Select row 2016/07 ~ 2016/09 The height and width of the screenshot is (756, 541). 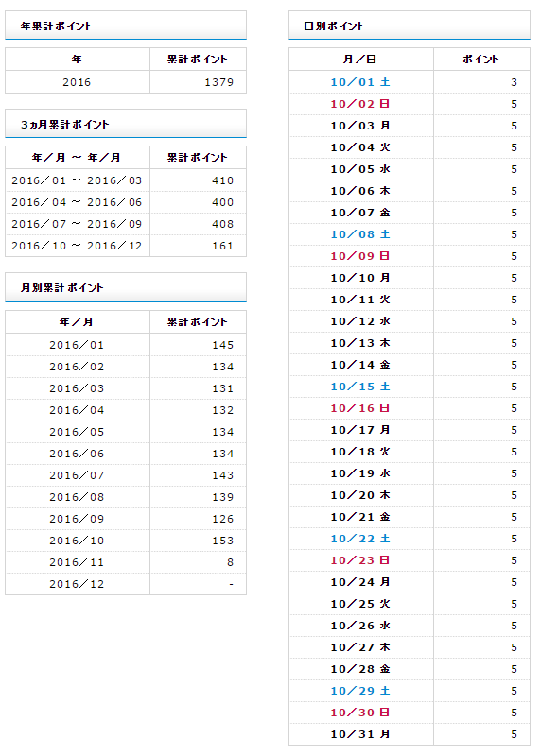click(x=126, y=224)
